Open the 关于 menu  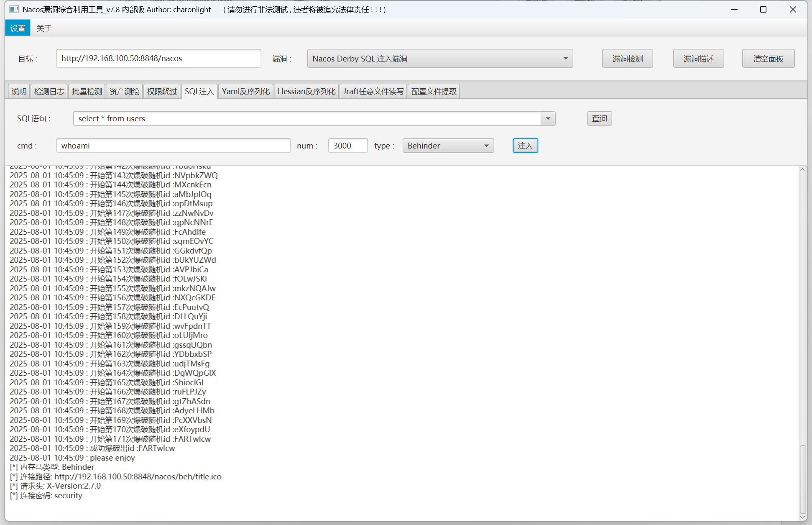[x=44, y=28]
